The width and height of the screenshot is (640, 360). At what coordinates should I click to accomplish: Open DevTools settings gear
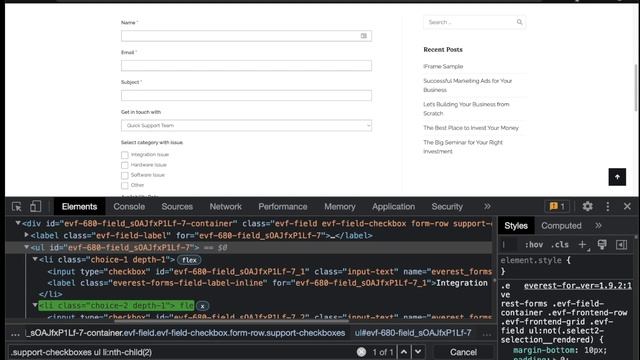click(x=587, y=207)
